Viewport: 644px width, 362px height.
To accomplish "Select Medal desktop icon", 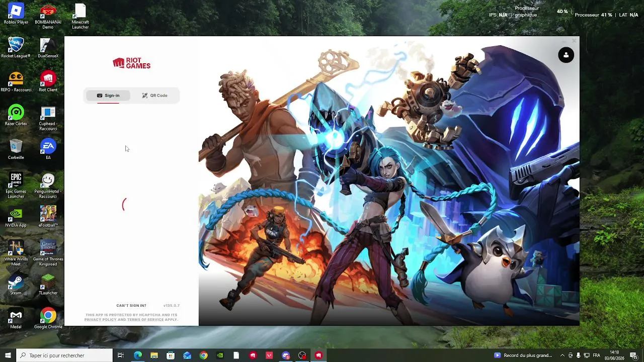I will pos(16,318).
